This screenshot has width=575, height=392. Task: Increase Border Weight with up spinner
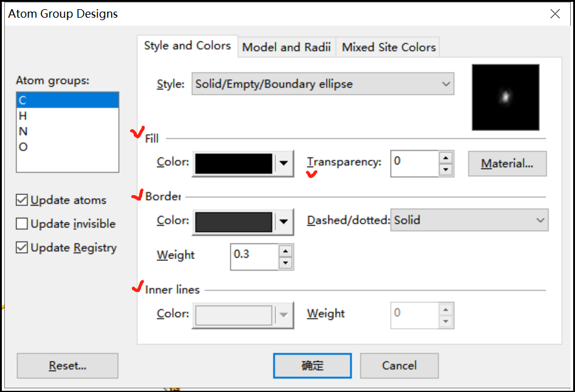click(285, 251)
